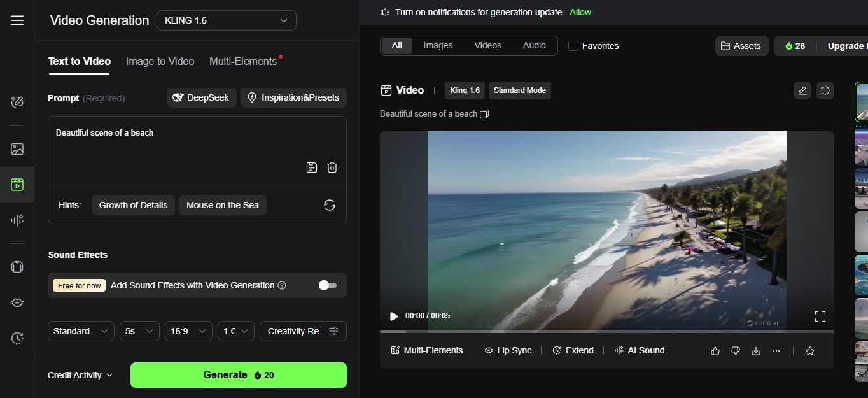
Task: Select the Videos filter tab
Action: (x=488, y=46)
